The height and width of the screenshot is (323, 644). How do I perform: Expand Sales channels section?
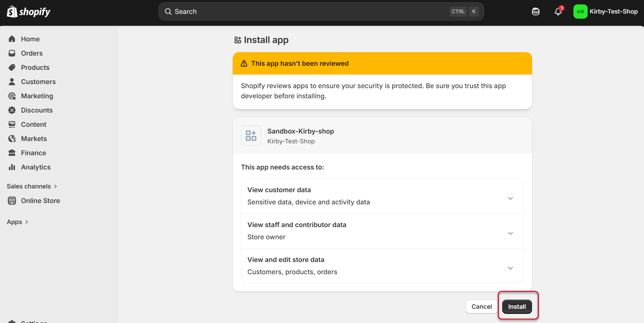point(32,186)
